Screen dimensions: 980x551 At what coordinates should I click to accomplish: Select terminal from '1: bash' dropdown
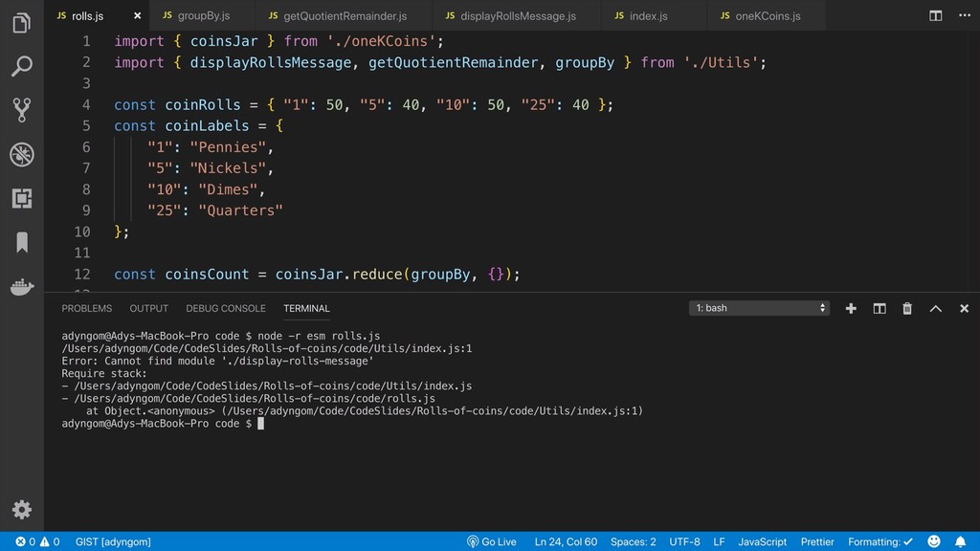point(759,308)
